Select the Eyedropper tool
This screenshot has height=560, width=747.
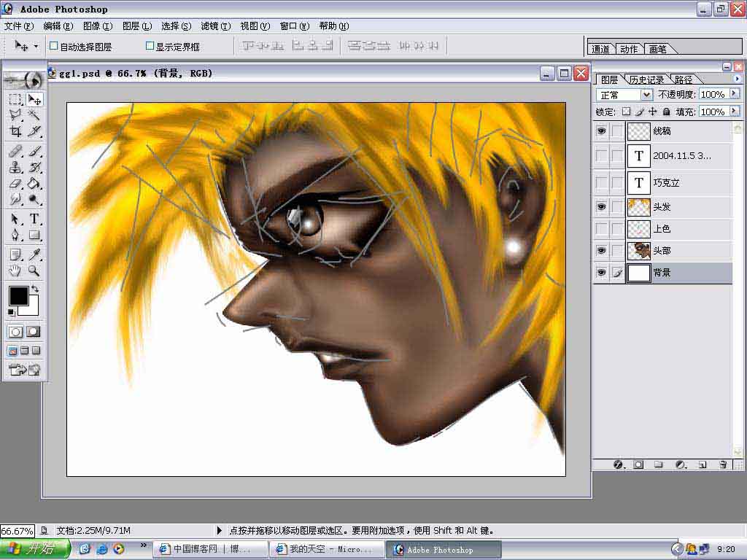pos(34,254)
